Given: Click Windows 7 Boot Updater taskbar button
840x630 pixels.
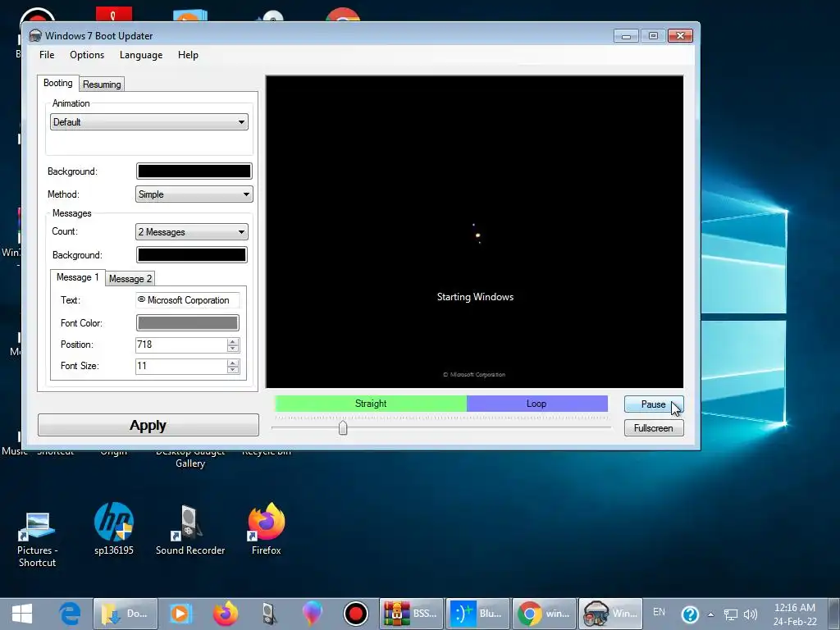Looking at the screenshot, I should [610, 614].
